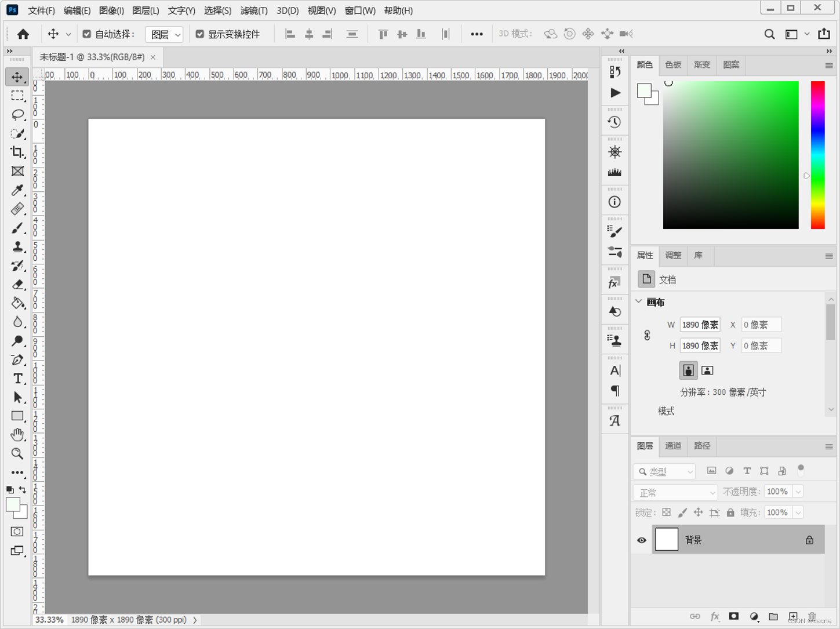This screenshot has height=629, width=840.
Task: Switch to the 调整 tab
Action: click(x=673, y=255)
